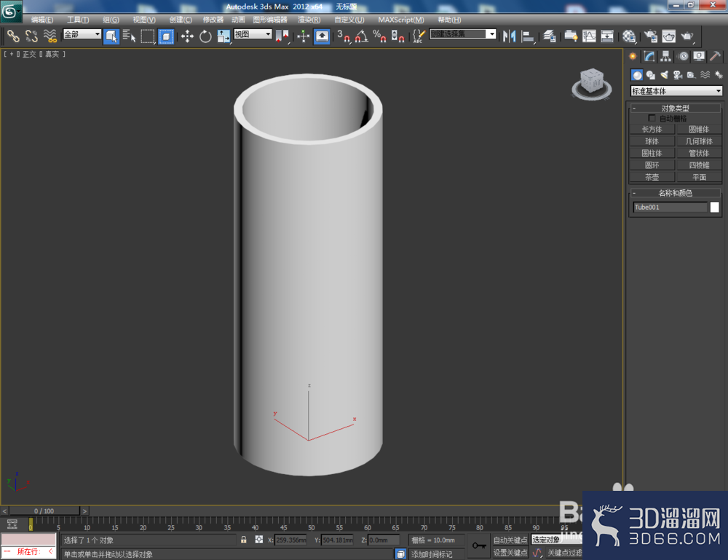728x560 pixels.
Task: Open the 工具(T) menu
Action: pyautogui.click(x=78, y=20)
